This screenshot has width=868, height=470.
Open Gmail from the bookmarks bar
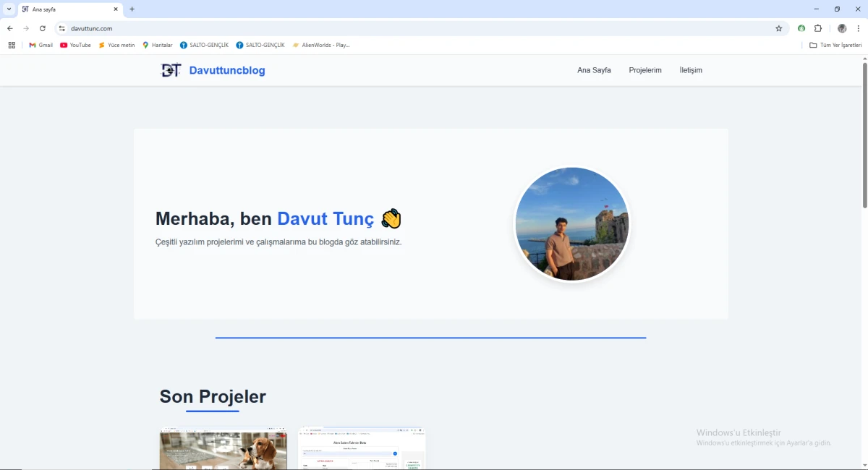tap(41, 45)
